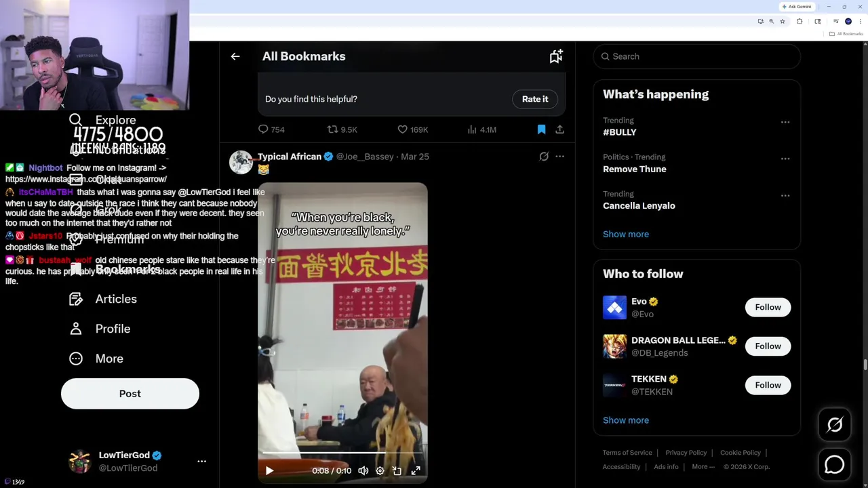Open more options for #BULLY trend
The image size is (868, 488).
785,122
